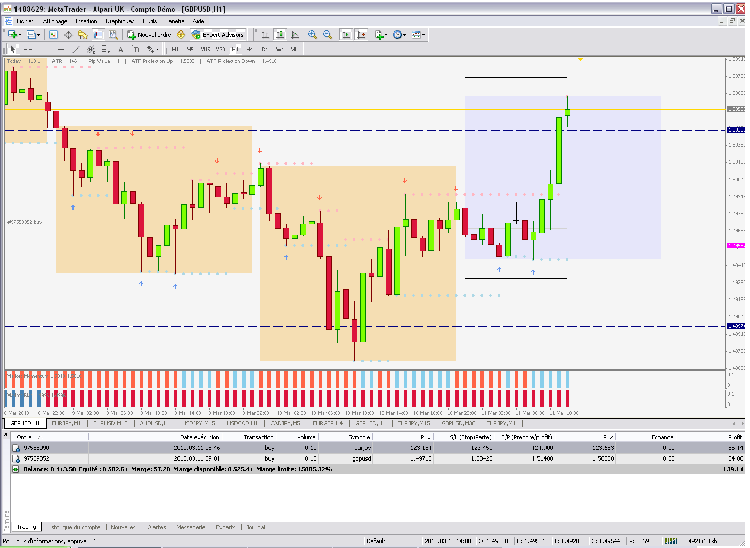Image resolution: width=750 pixels, height=548 pixels.
Task: Select the crosshair cursor tool
Action: (27, 49)
